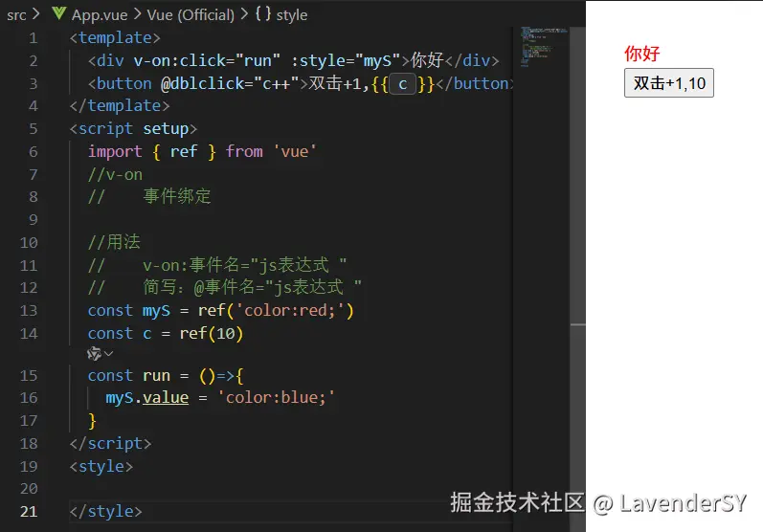This screenshot has height=532, width=763.
Task: Expand the chevron after src in breadcrumb
Action: click(37, 14)
